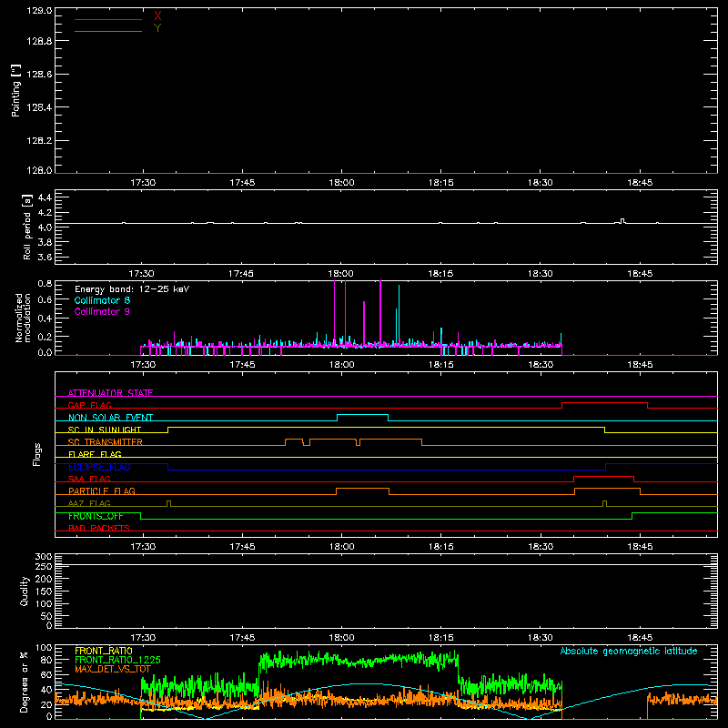This screenshot has width=728, height=728.
Task: Click the 0.4 tick on modulation axis
Action: coord(45,318)
